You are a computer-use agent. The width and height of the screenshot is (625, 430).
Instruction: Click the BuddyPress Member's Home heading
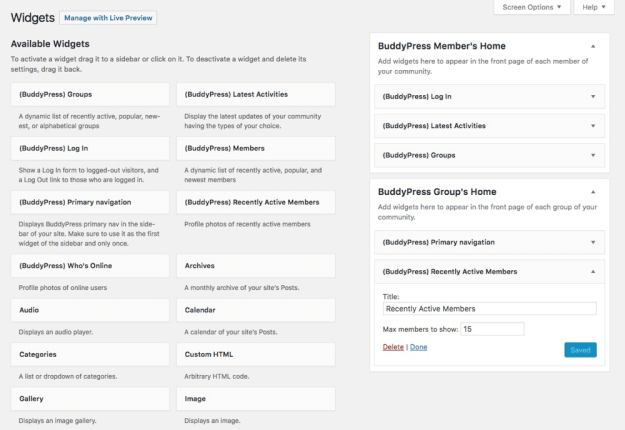442,46
